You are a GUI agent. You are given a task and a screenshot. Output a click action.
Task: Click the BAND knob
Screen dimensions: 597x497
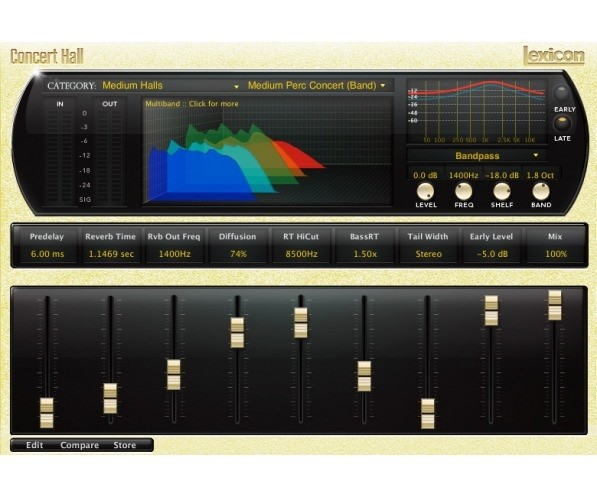click(541, 192)
